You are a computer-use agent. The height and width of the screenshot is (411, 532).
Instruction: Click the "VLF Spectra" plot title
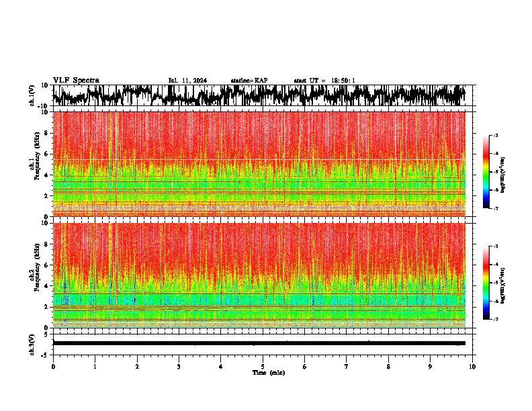click(x=76, y=81)
